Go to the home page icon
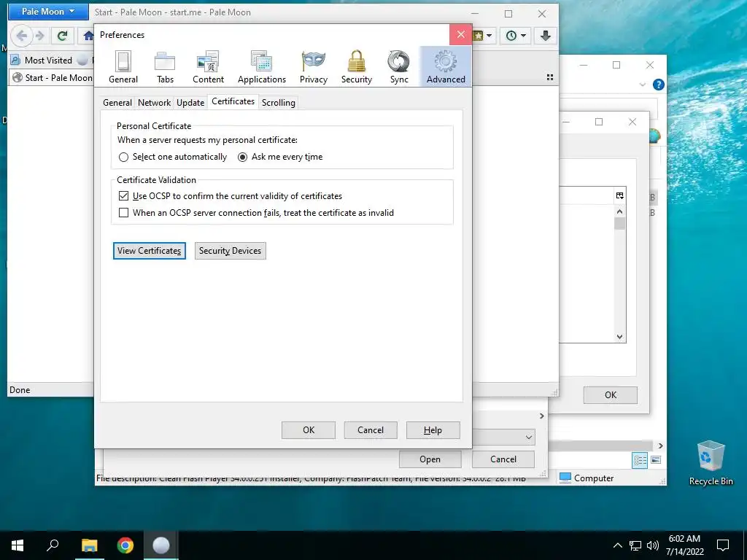The height and width of the screenshot is (560, 747). point(88,35)
